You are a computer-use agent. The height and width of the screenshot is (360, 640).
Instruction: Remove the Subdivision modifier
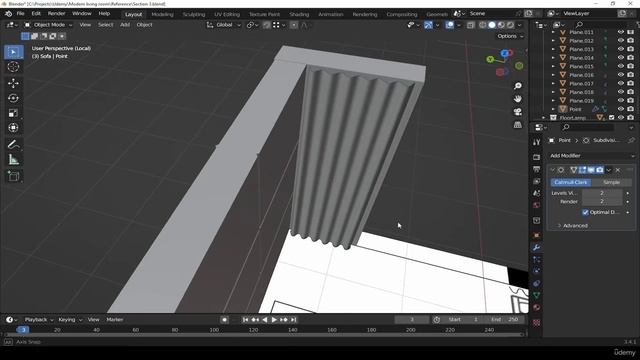618,170
